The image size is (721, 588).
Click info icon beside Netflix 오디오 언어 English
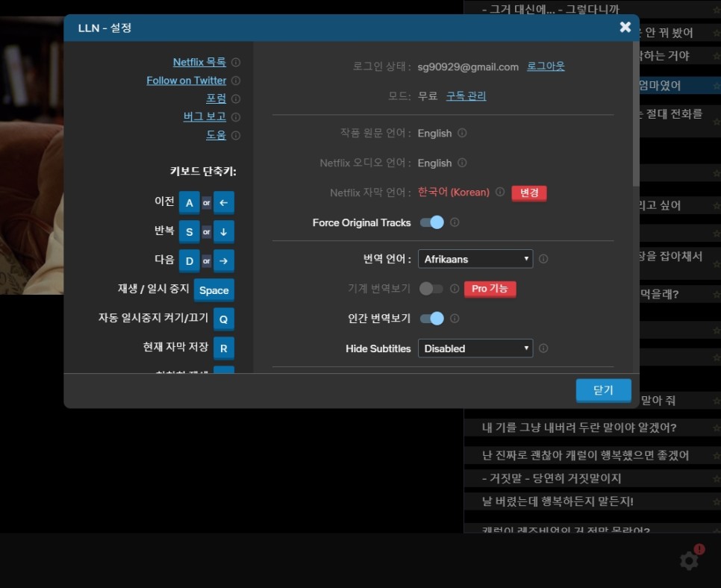click(x=462, y=163)
